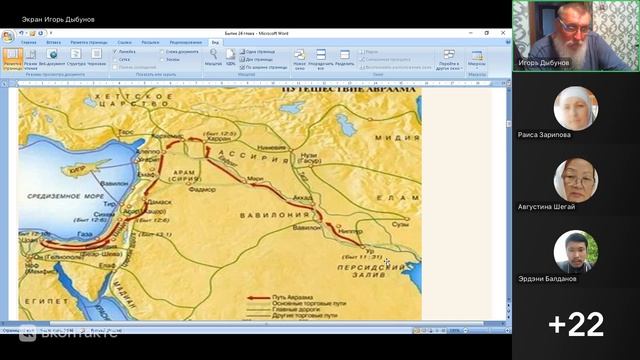
Task: Click the horizontal ruler above the document
Action: pos(255,83)
